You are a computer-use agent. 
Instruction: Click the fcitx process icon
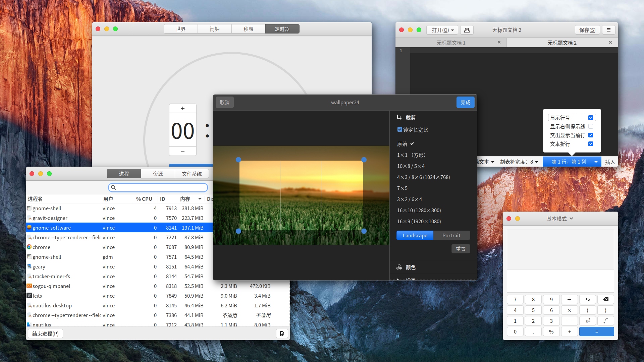coord(29,296)
